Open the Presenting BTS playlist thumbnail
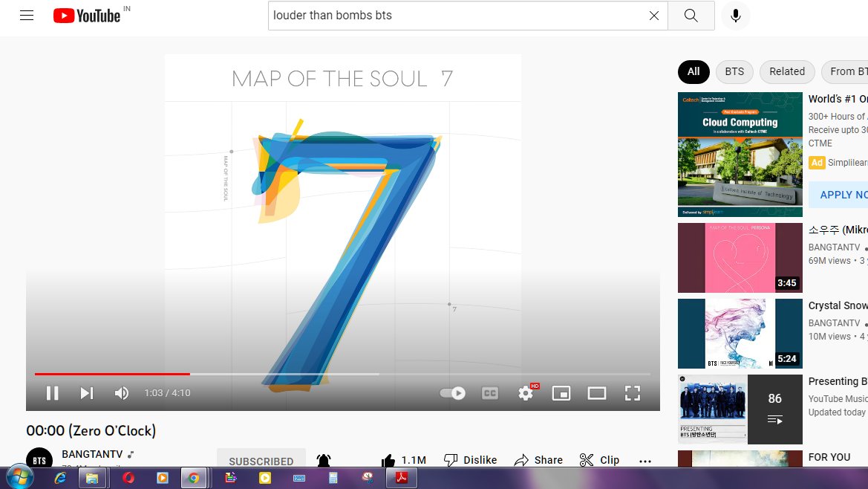868x489 pixels. (x=740, y=409)
